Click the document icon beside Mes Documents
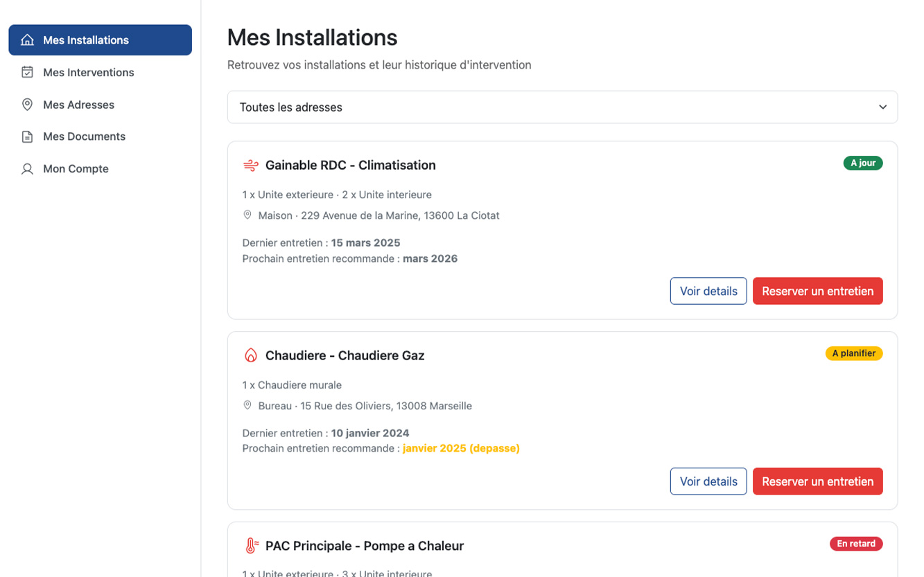Viewport: 924px width, 577px height. 27,136
